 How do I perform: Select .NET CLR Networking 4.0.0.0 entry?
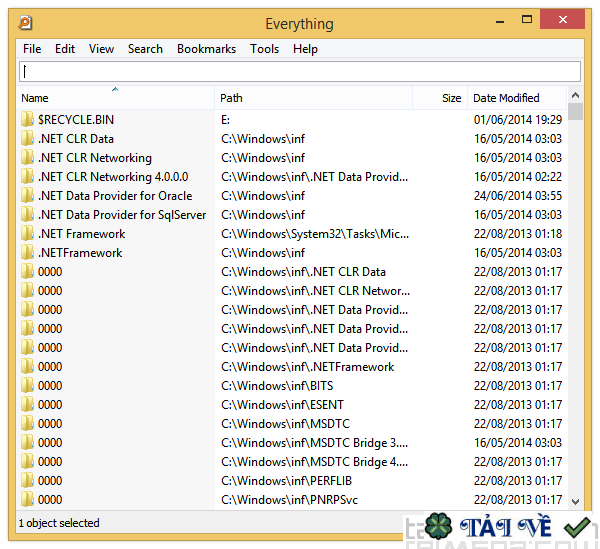coord(113,177)
